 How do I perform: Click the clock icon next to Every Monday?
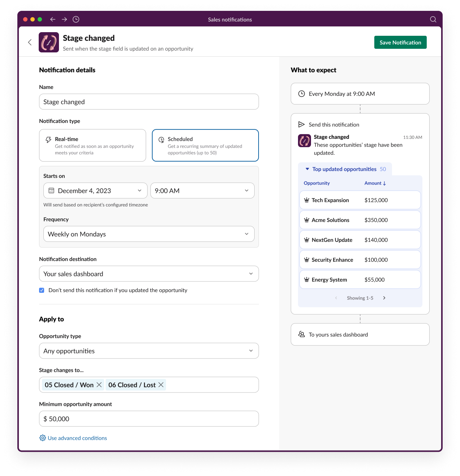(302, 93)
